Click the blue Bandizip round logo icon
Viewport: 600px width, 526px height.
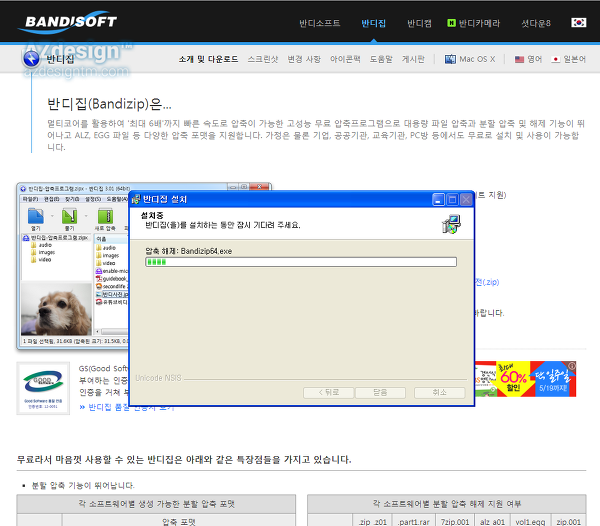point(31,59)
